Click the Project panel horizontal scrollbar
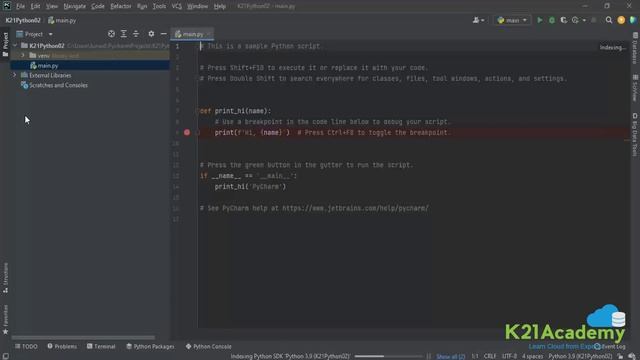 [x=83, y=338]
